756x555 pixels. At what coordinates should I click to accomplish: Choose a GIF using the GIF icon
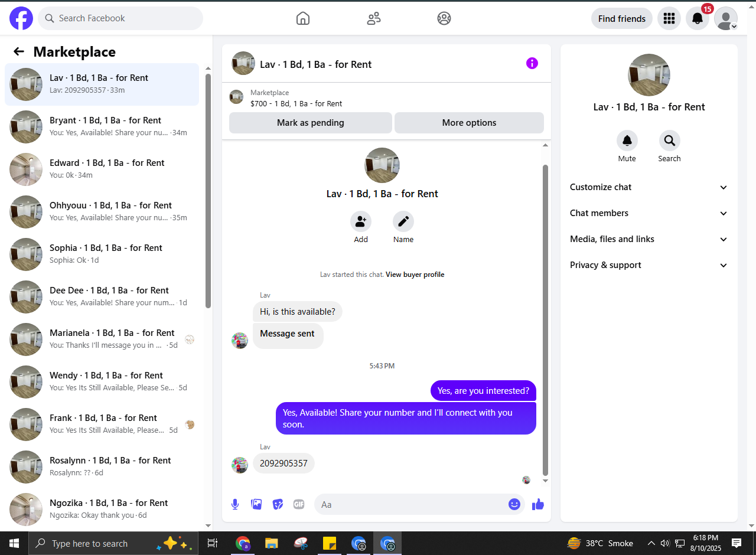click(x=299, y=504)
